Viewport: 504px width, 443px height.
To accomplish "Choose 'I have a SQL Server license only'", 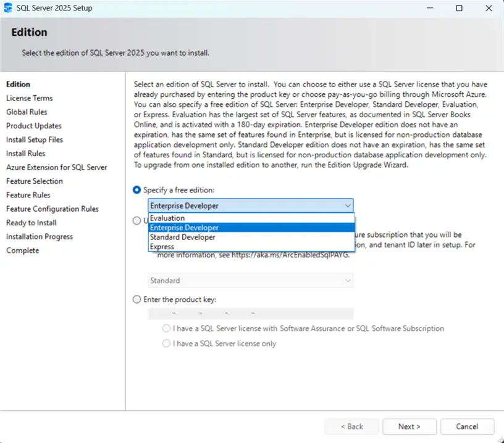I will pos(166,344).
